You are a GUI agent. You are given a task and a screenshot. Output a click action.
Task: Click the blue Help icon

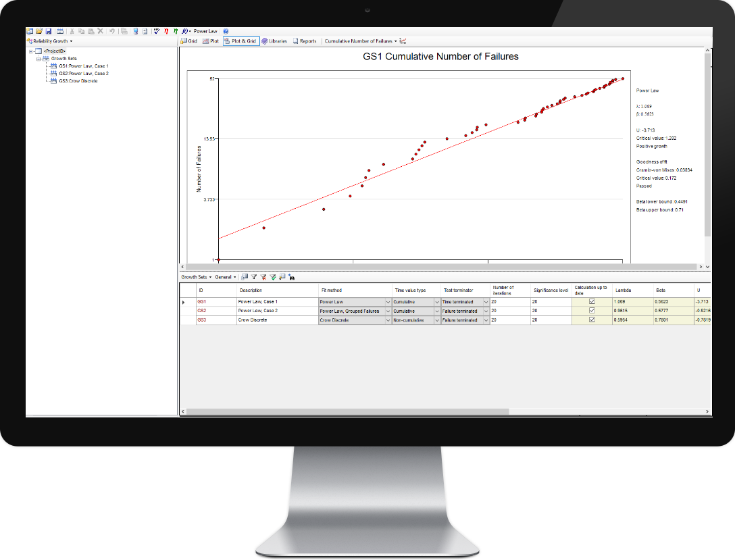pos(226,31)
